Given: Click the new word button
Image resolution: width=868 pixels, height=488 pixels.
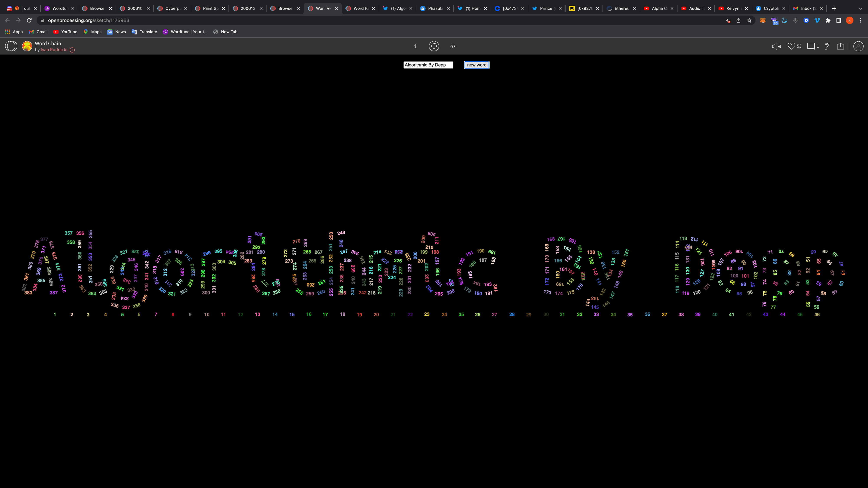Looking at the screenshot, I should point(477,65).
